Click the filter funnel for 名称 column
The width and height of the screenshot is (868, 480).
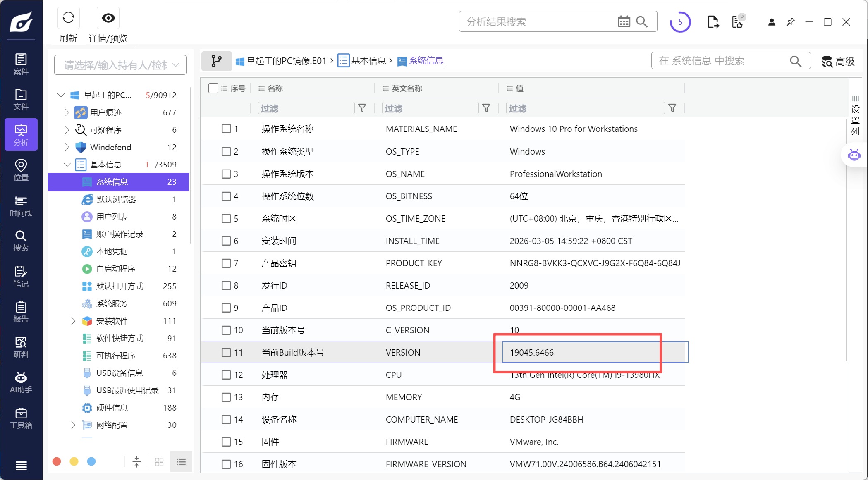[x=362, y=108]
